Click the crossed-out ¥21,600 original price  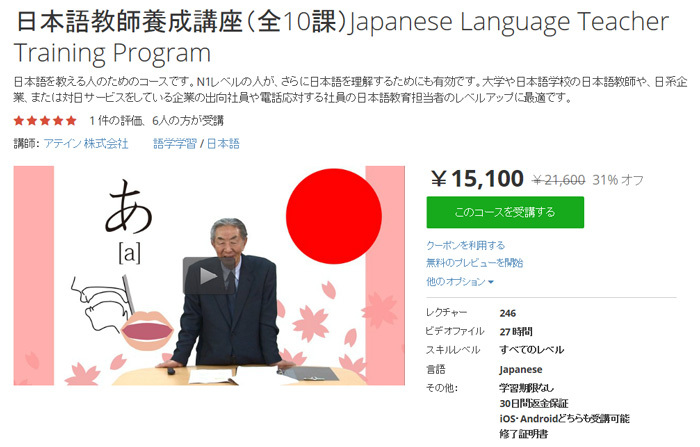click(x=558, y=180)
